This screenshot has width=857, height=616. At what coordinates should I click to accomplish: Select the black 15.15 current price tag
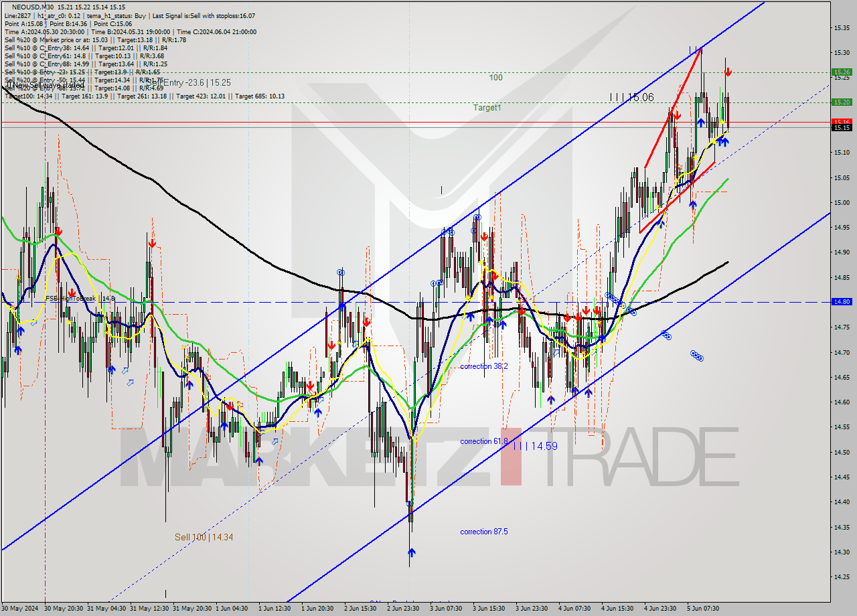(841, 127)
